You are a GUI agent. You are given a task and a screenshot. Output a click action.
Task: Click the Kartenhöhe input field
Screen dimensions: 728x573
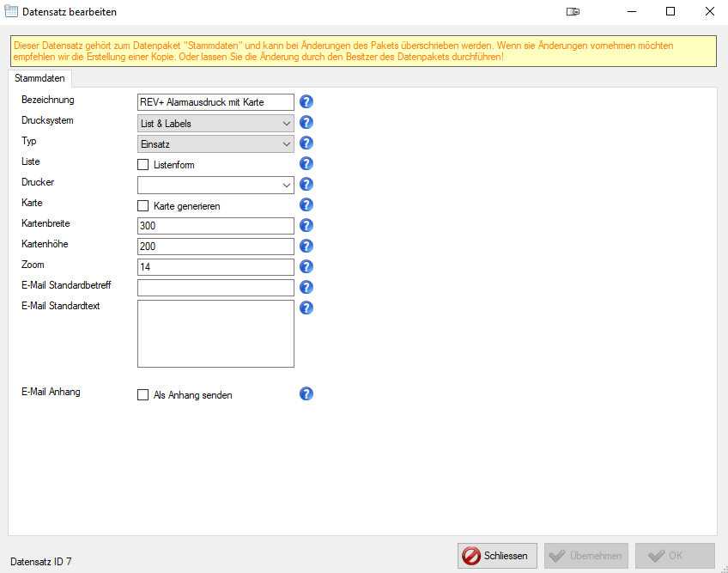(215, 247)
